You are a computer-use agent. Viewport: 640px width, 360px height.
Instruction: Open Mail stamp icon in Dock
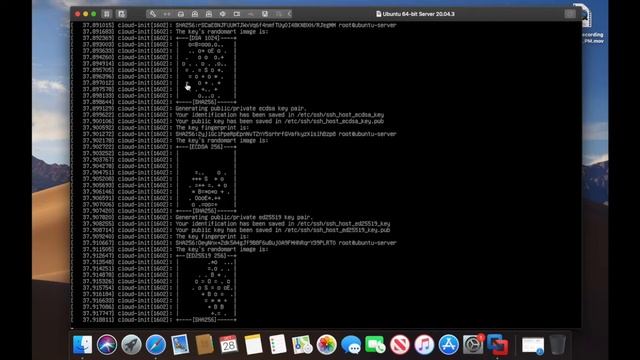click(180, 345)
